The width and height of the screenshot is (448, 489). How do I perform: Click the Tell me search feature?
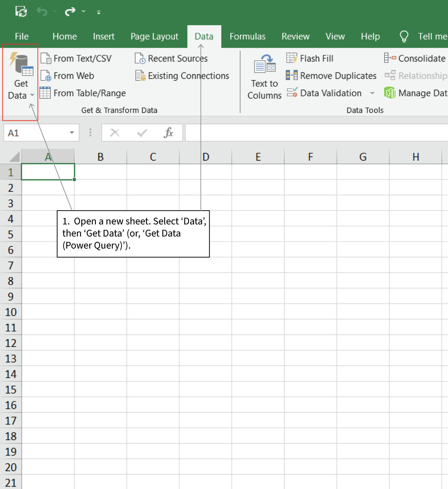pyautogui.click(x=425, y=36)
